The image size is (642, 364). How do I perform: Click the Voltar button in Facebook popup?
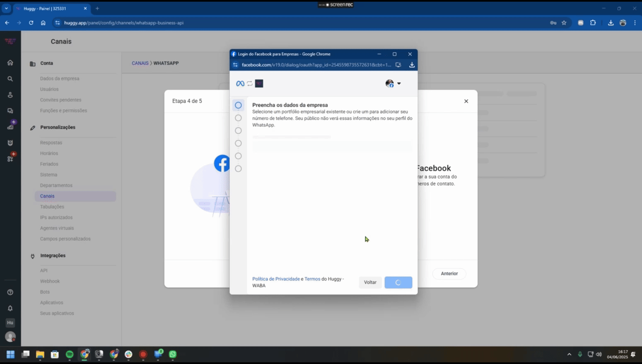pos(370,283)
